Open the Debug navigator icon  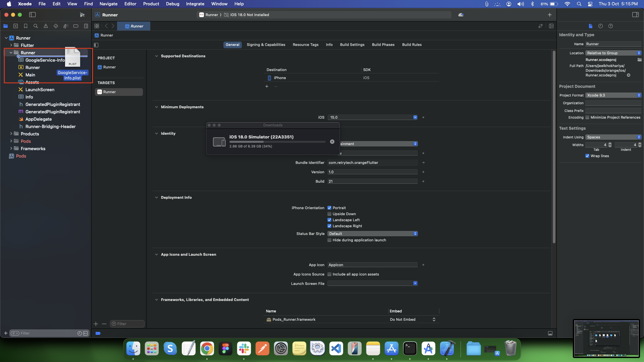(66, 26)
